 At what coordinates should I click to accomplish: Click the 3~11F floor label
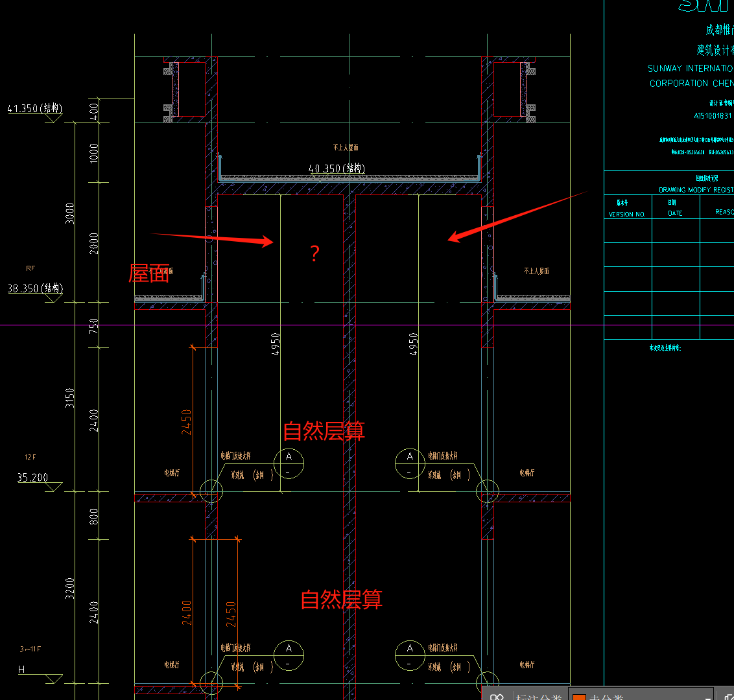click(x=30, y=649)
